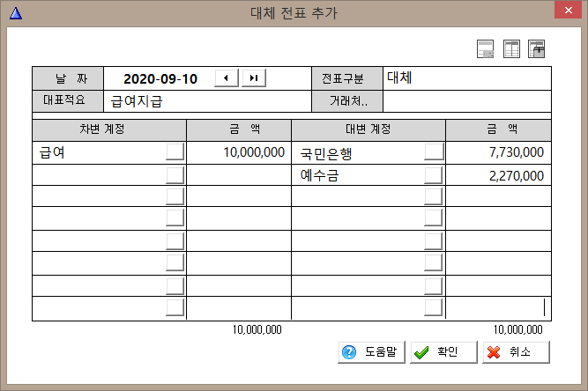Jump to last date with skip-forward arrow button
Image resolution: width=588 pixels, height=391 pixels.
click(x=254, y=77)
